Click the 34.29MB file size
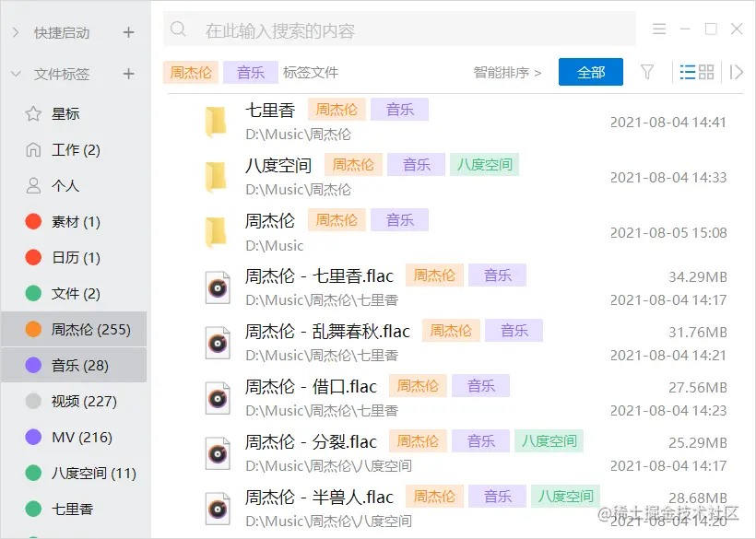 698,277
